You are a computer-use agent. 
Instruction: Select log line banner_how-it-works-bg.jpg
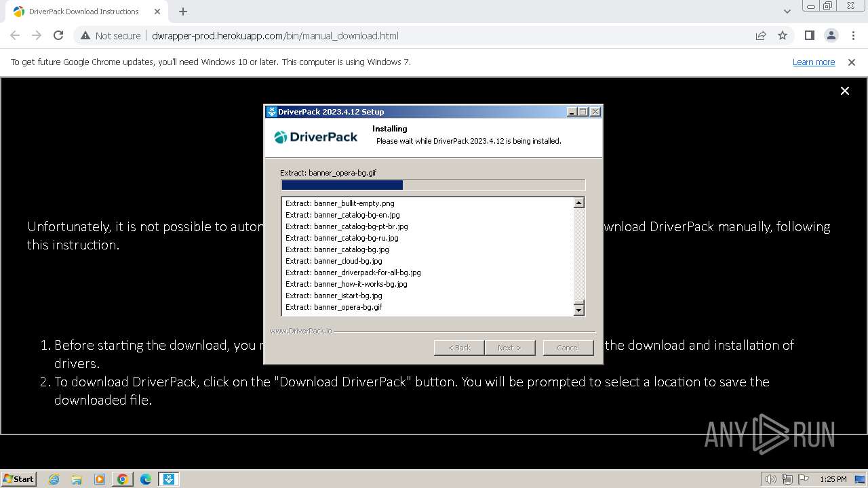click(347, 284)
